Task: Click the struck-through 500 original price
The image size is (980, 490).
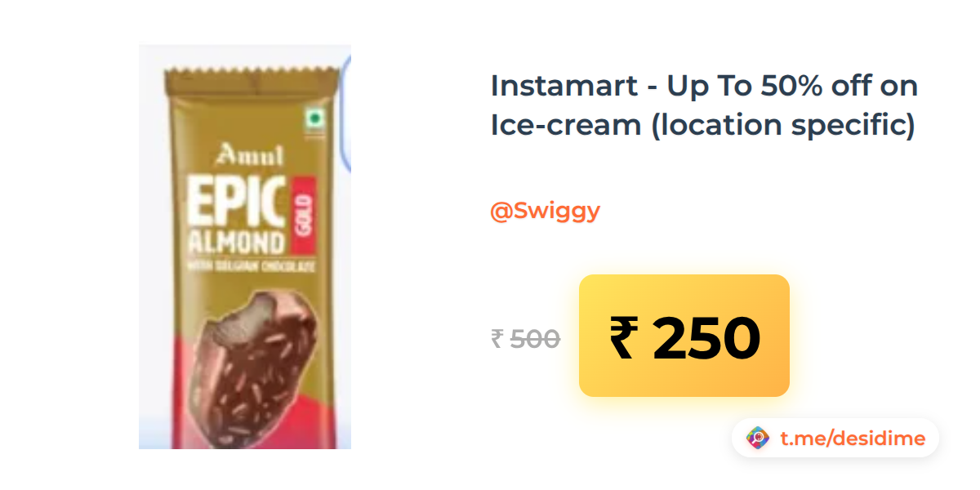Action: click(x=535, y=338)
